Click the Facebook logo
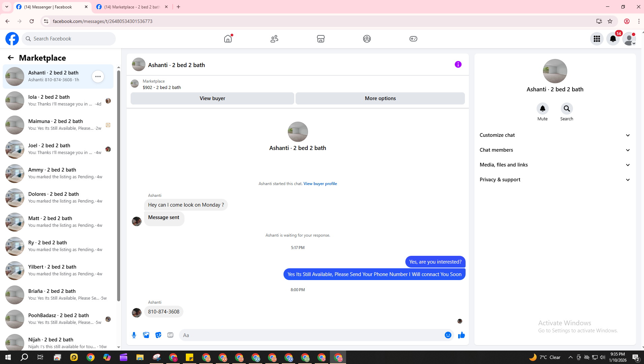 tap(12, 39)
